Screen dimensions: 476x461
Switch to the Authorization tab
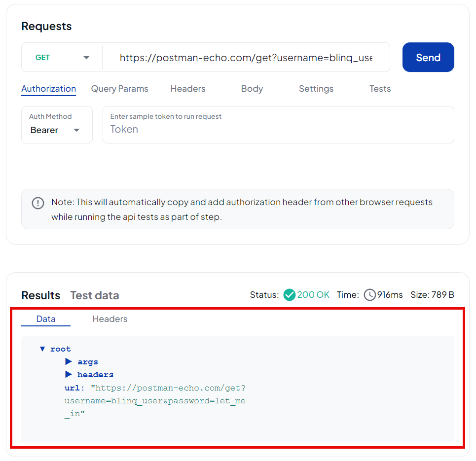tap(48, 89)
